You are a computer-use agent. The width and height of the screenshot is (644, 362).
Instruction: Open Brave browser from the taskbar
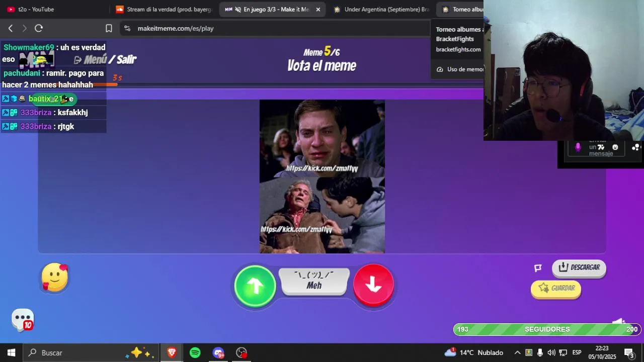172,352
